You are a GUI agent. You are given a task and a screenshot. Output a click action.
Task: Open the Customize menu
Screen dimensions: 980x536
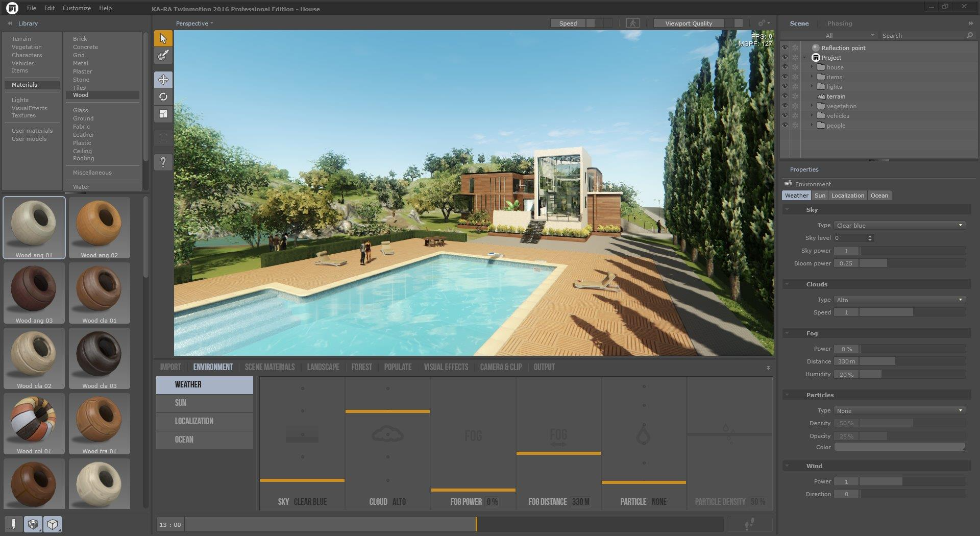click(77, 8)
